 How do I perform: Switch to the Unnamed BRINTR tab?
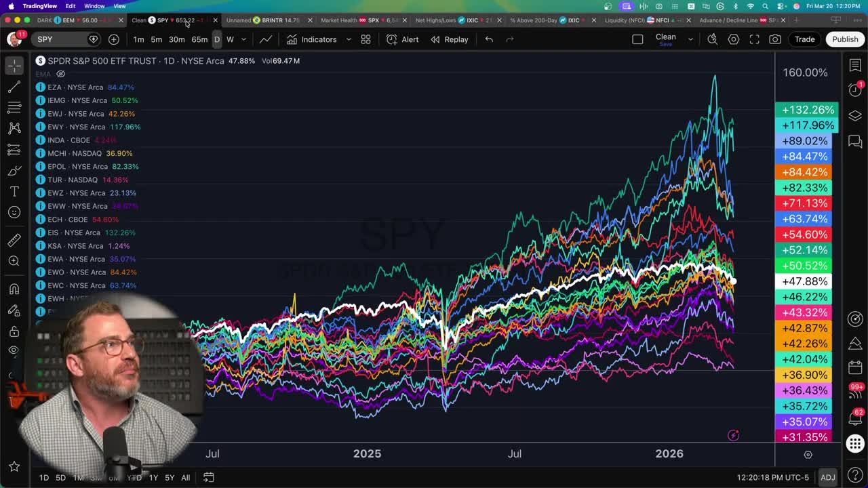267,20
